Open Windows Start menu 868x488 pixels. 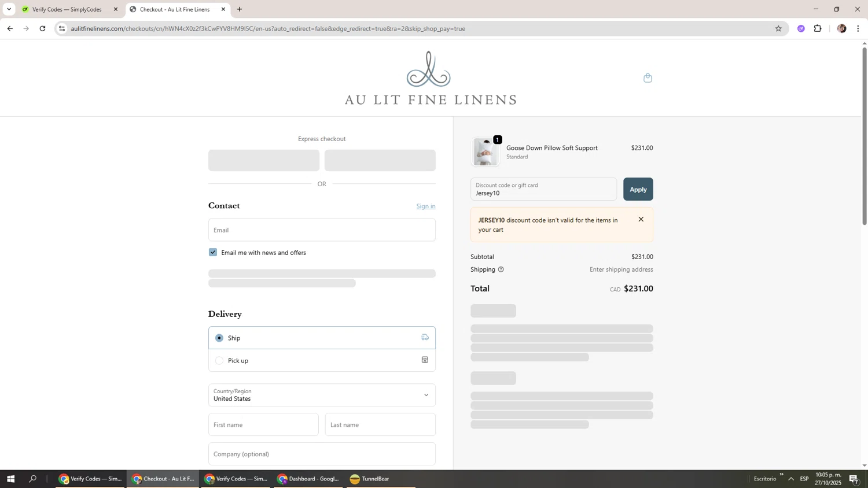tap(10, 479)
